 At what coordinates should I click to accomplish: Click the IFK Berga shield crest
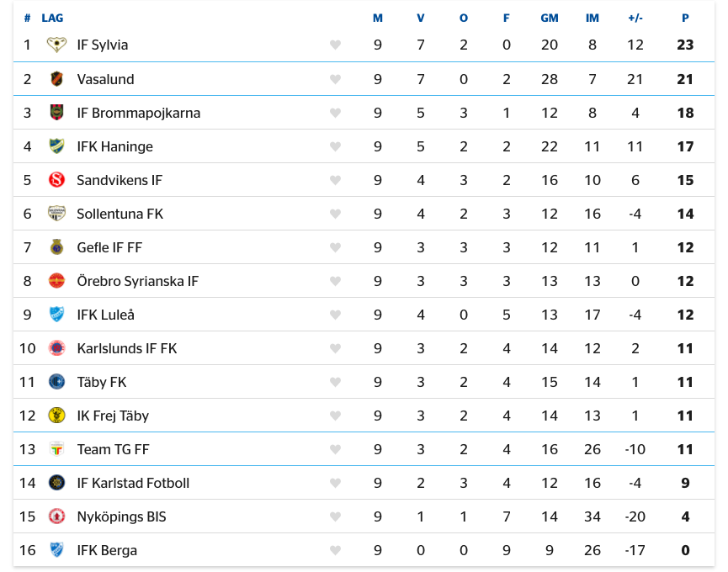point(56,550)
